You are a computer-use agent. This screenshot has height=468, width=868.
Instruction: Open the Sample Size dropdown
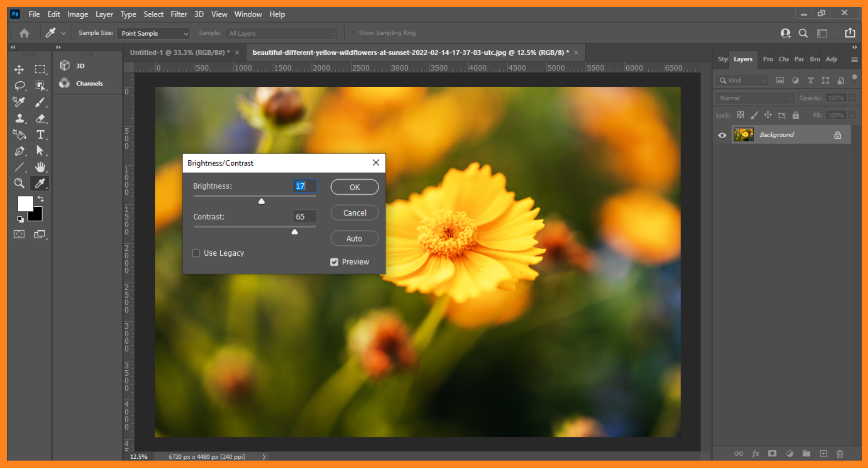[x=153, y=33]
